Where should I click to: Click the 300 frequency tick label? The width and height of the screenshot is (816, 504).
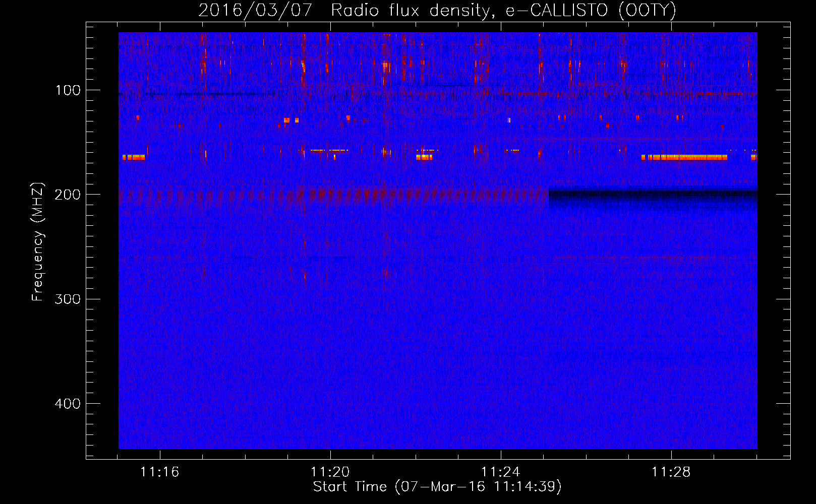68,299
